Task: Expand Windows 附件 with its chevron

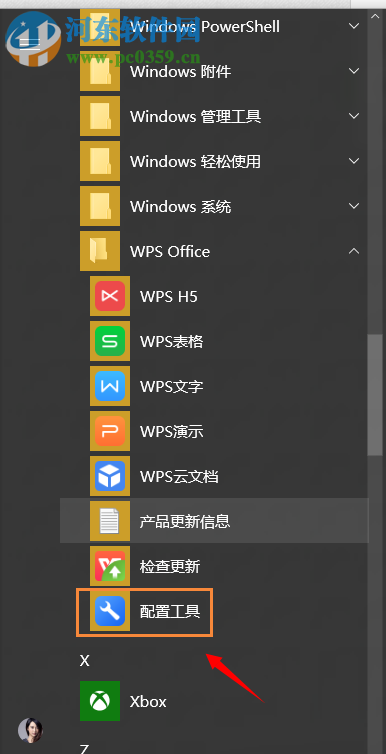Action: [354, 71]
